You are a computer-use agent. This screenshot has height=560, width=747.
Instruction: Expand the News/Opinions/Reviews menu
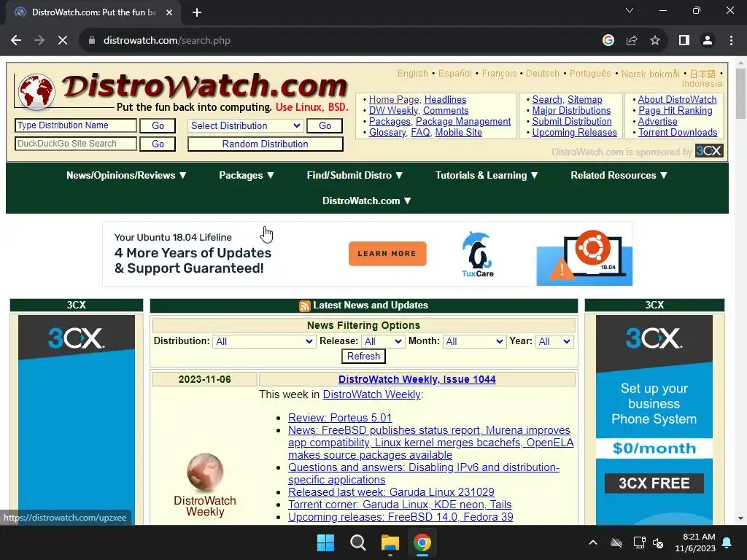tap(126, 175)
